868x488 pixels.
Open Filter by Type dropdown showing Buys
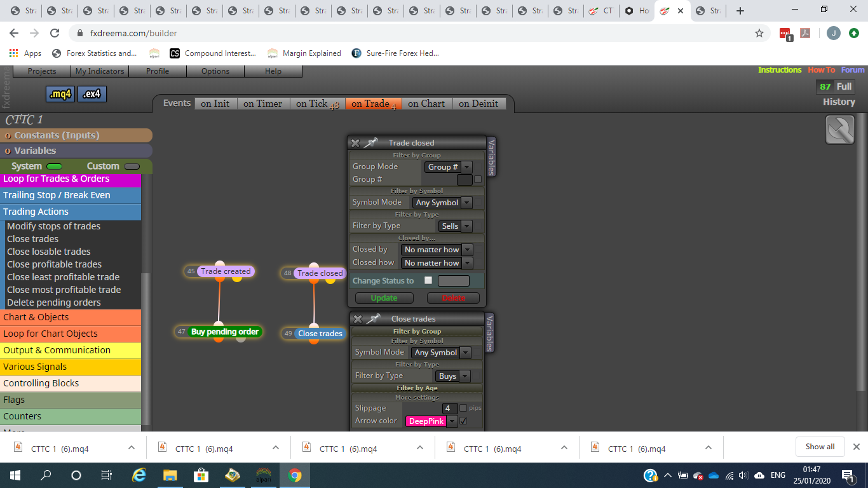point(453,376)
